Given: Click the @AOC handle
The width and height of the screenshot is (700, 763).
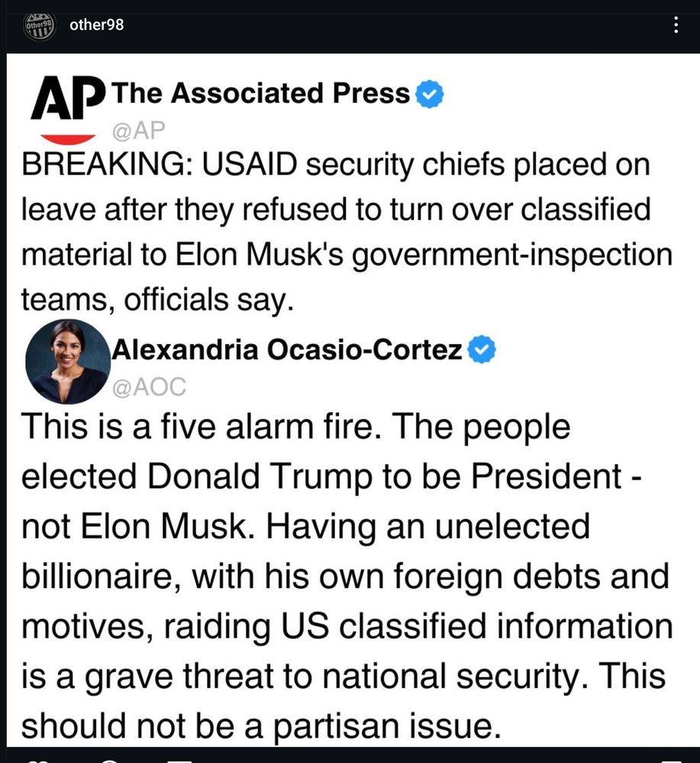Looking at the screenshot, I should [x=149, y=387].
